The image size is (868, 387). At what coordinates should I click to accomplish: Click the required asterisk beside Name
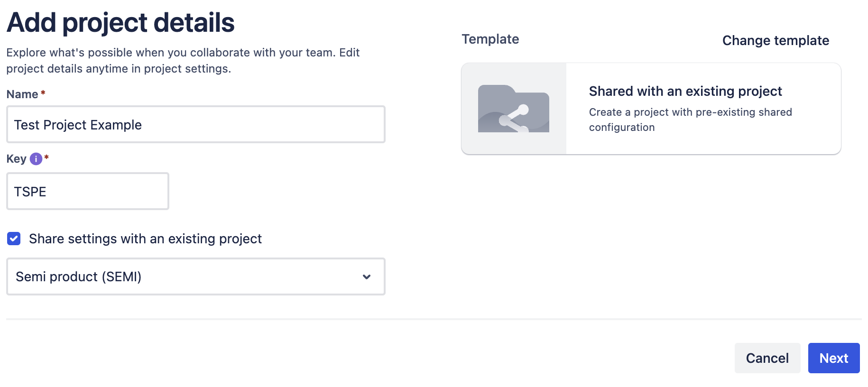(43, 93)
